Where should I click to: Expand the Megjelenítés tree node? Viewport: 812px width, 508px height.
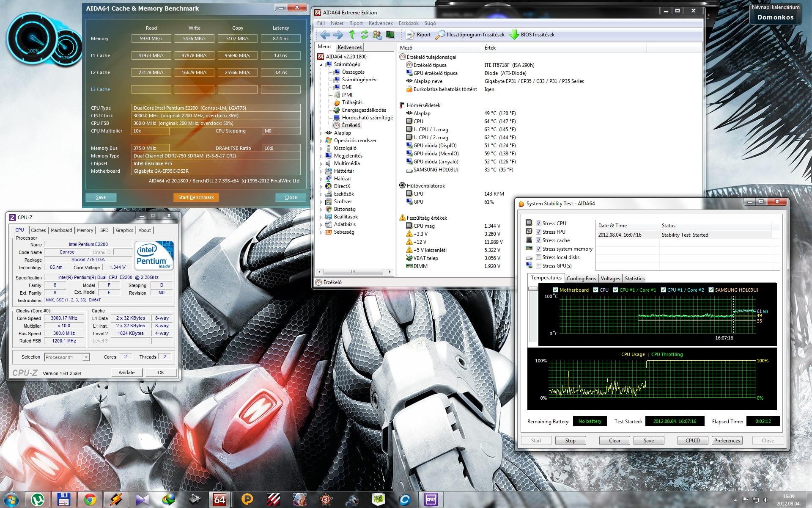click(321, 156)
